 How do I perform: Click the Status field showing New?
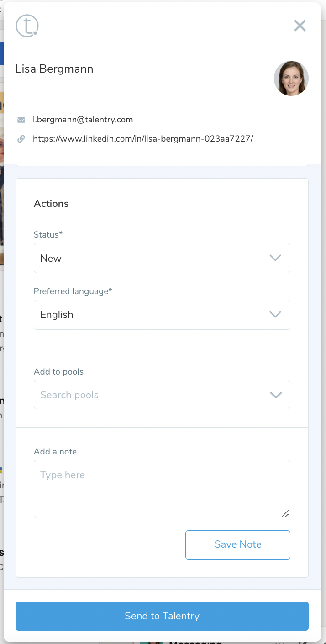pyautogui.click(x=151, y=258)
